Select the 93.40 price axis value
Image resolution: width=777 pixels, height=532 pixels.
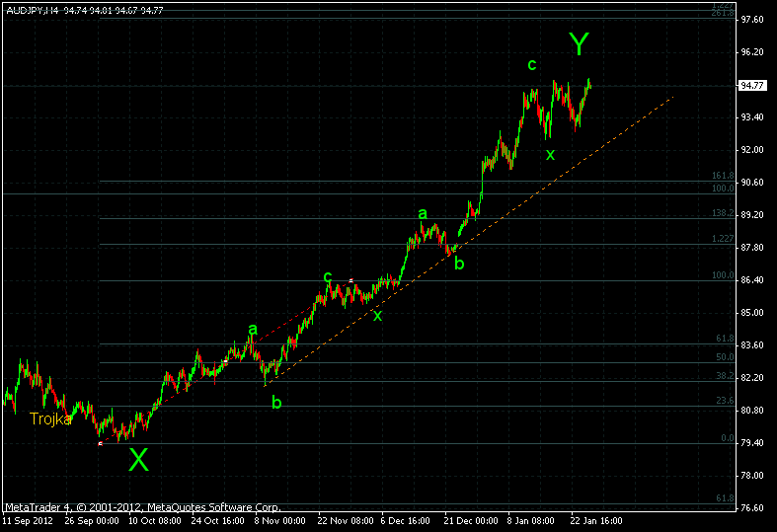tap(752, 117)
